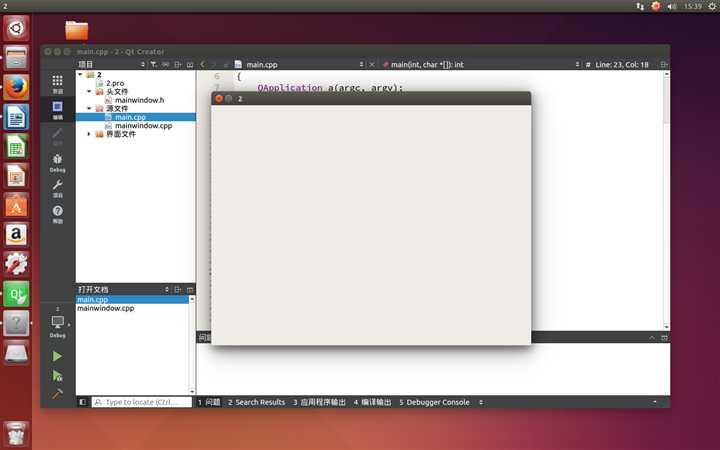
Task: Select the Edit mode icon in sidebar
Action: click(57, 110)
